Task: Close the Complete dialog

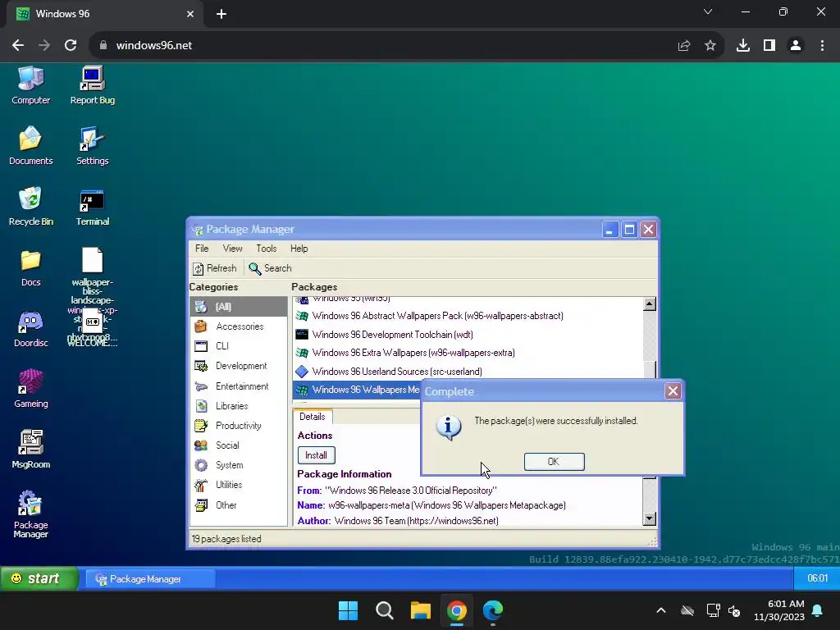Action: point(673,391)
